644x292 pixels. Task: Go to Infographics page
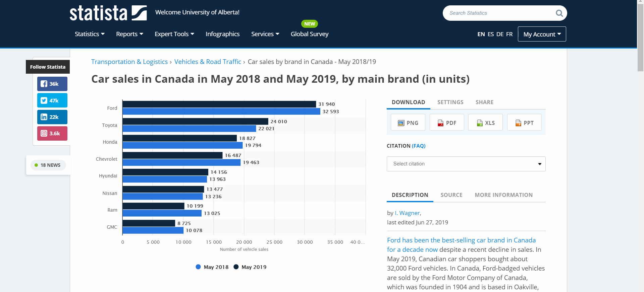[222, 34]
